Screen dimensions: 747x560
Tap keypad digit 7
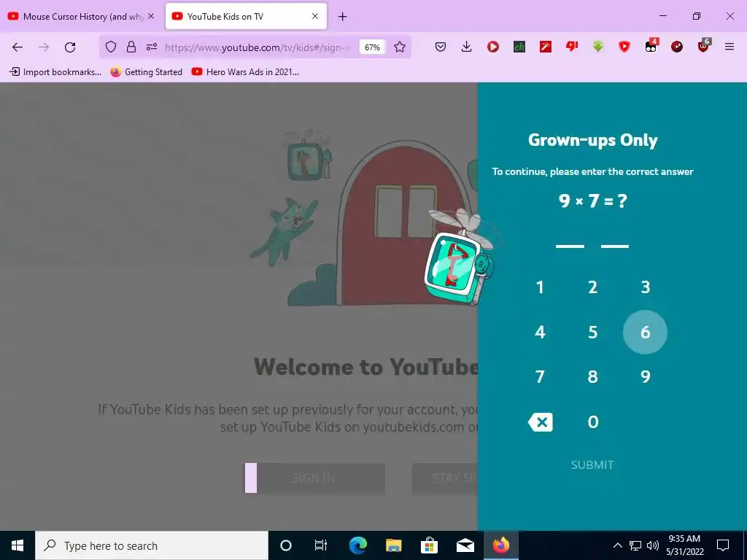pos(540,377)
